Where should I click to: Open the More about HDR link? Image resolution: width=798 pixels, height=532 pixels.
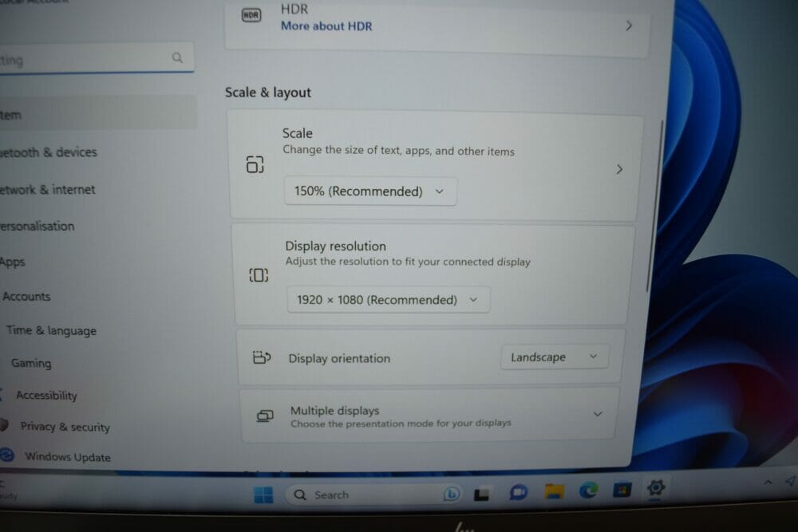326,26
